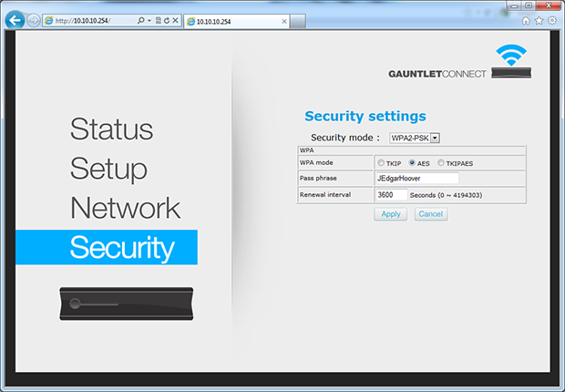Click the browser Back arrow button
Screen dimensions: 565x392
[x=15, y=20]
